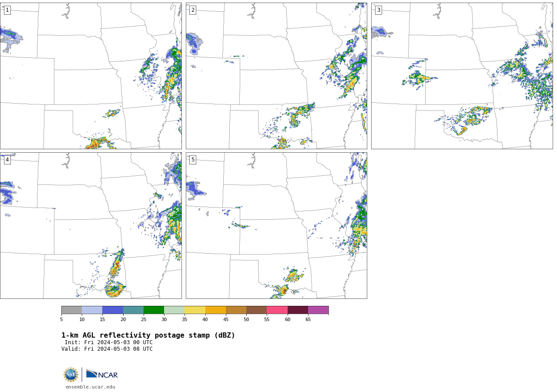The height and width of the screenshot is (392, 557).
Task: Click the member number 3 label
Action: (x=378, y=10)
